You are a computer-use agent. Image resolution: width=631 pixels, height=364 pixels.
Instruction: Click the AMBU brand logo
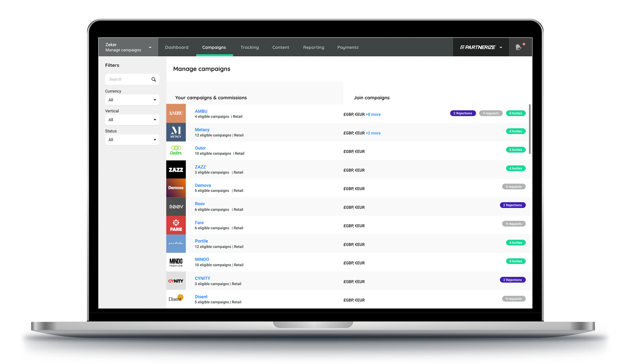click(x=176, y=113)
